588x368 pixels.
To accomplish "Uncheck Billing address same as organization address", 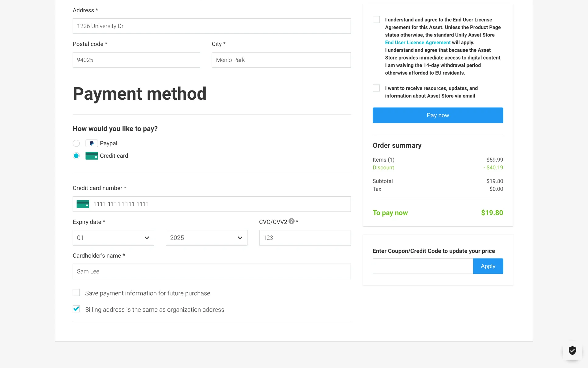I will (x=76, y=309).
